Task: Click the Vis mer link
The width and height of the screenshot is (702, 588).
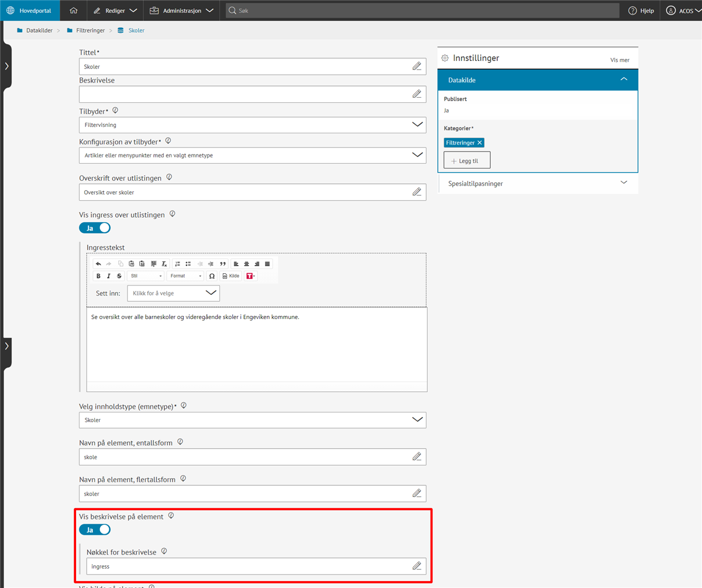Action: coord(620,60)
